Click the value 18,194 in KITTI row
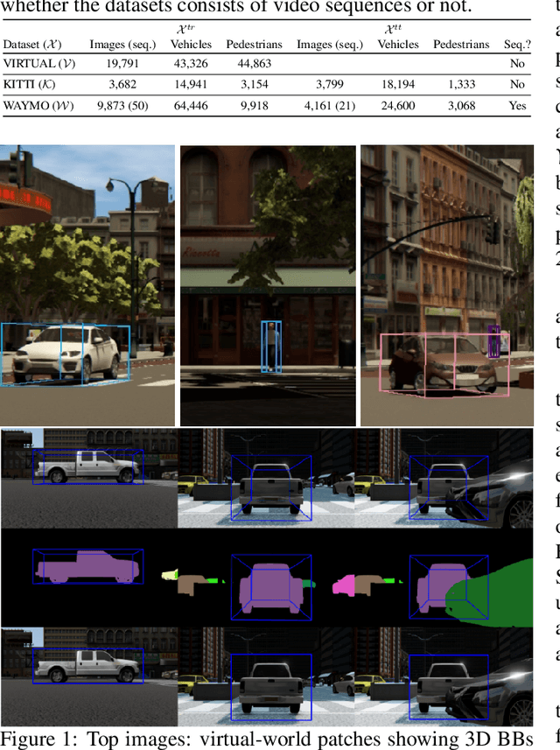This screenshot has width=560, height=750. [398, 85]
